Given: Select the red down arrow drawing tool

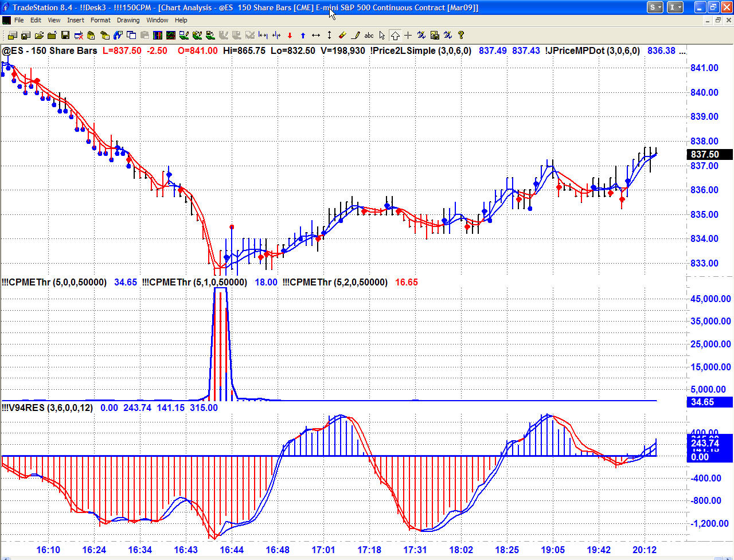Looking at the screenshot, I should [290, 36].
